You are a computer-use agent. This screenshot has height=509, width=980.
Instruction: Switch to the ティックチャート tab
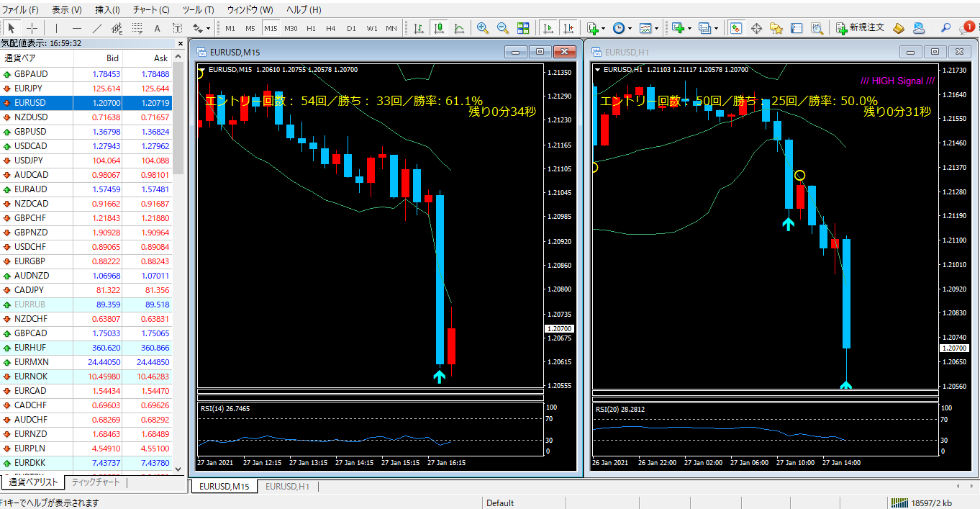(95, 482)
